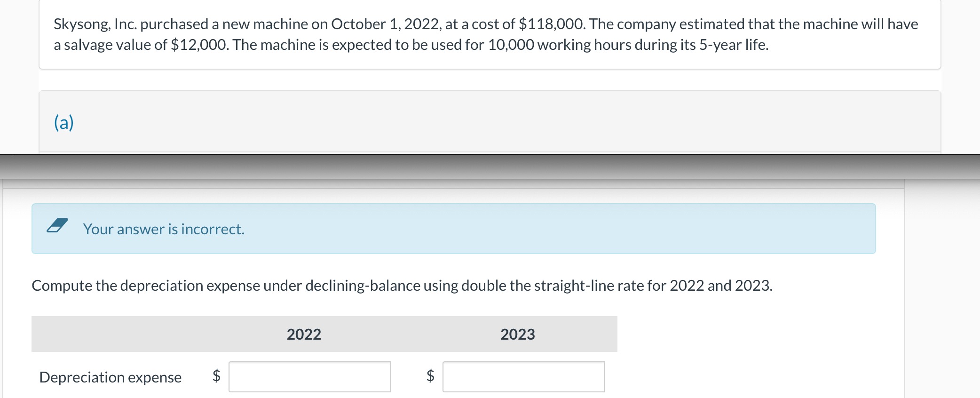This screenshot has height=398, width=980.
Task: Click the $12,000 salvage value text
Action: 199,45
